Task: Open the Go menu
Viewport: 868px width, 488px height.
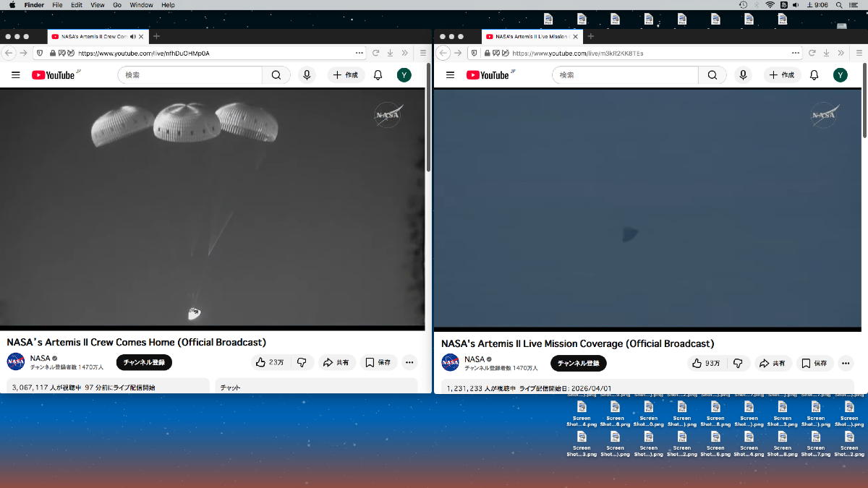Action: pos(117,5)
